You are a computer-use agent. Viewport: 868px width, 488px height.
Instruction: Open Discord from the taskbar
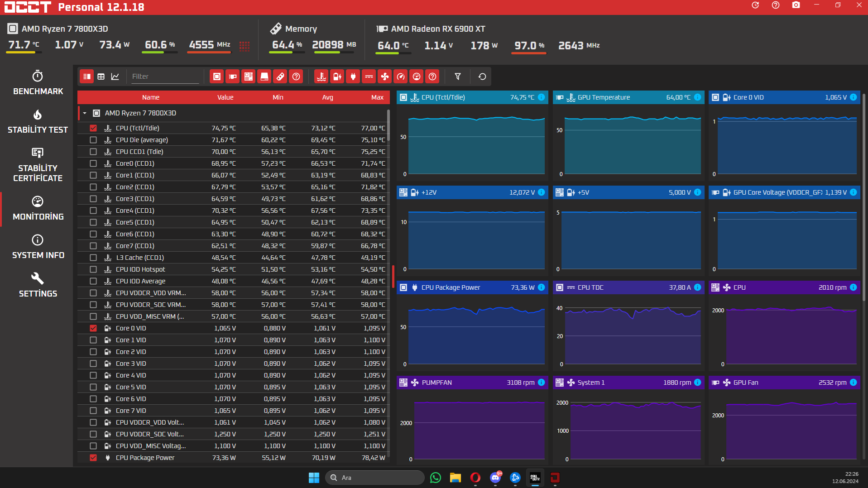tap(495, 478)
